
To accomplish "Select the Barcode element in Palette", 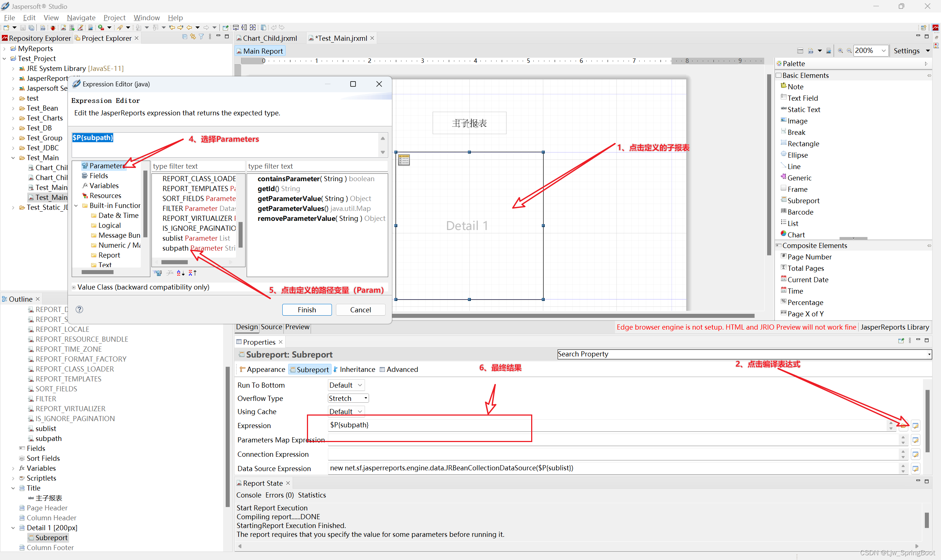I will (x=800, y=212).
